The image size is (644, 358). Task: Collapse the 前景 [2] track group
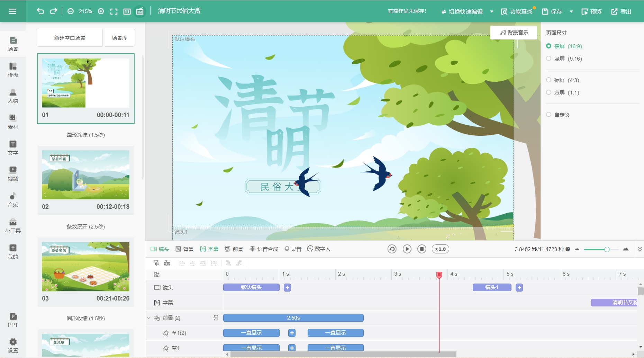[148, 318]
